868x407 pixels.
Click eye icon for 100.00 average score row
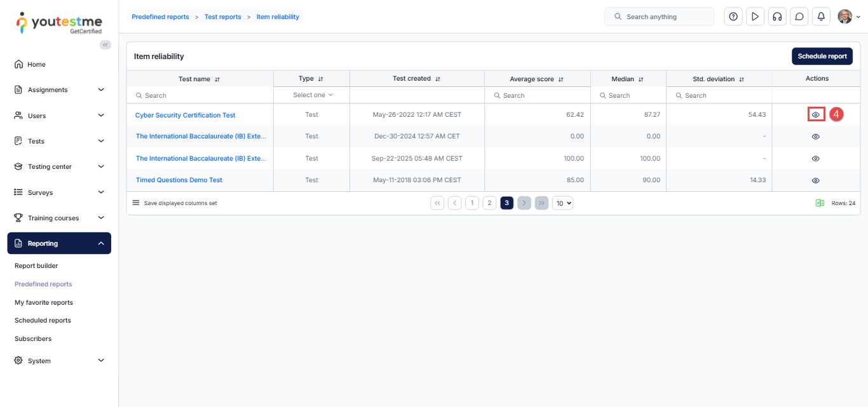pyautogui.click(x=816, y=159)
